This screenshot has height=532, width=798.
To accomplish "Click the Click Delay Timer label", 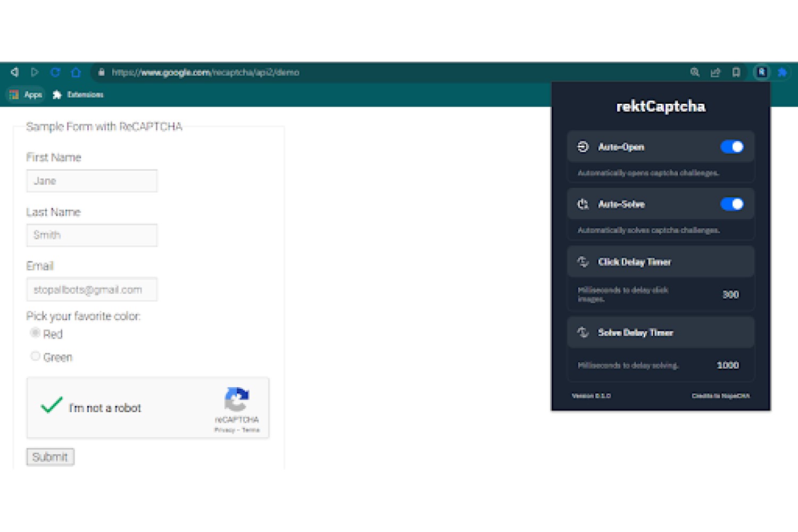I will tap(635, 262).
